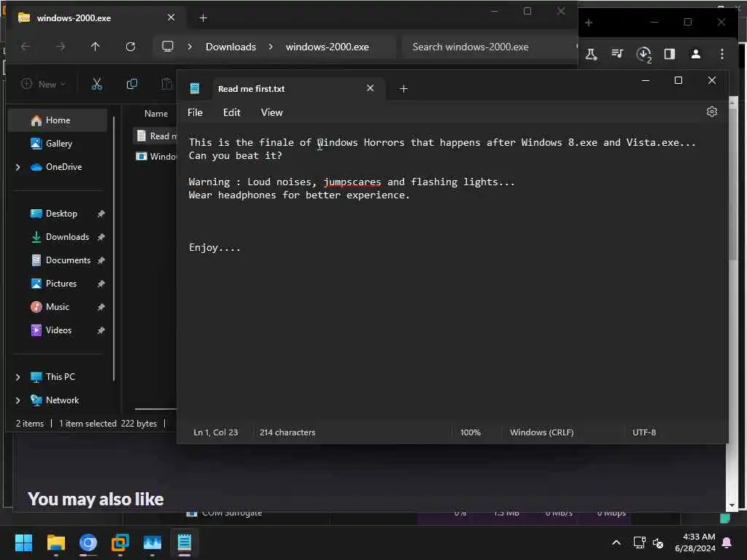Open the View menu in Notepad

[x=271, y=112]
